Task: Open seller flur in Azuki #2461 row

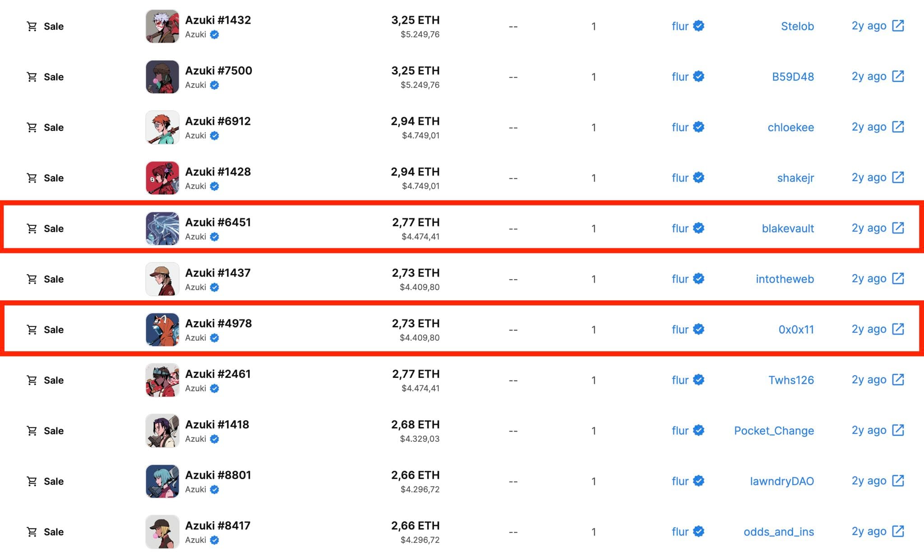Action: [x=680, y=380]
